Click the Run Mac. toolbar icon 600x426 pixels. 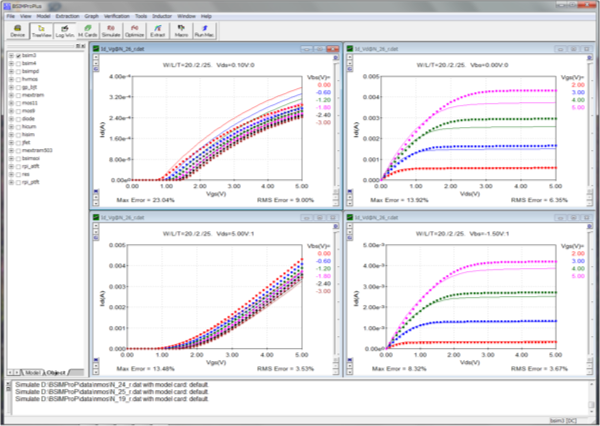[x=204, y=32]
